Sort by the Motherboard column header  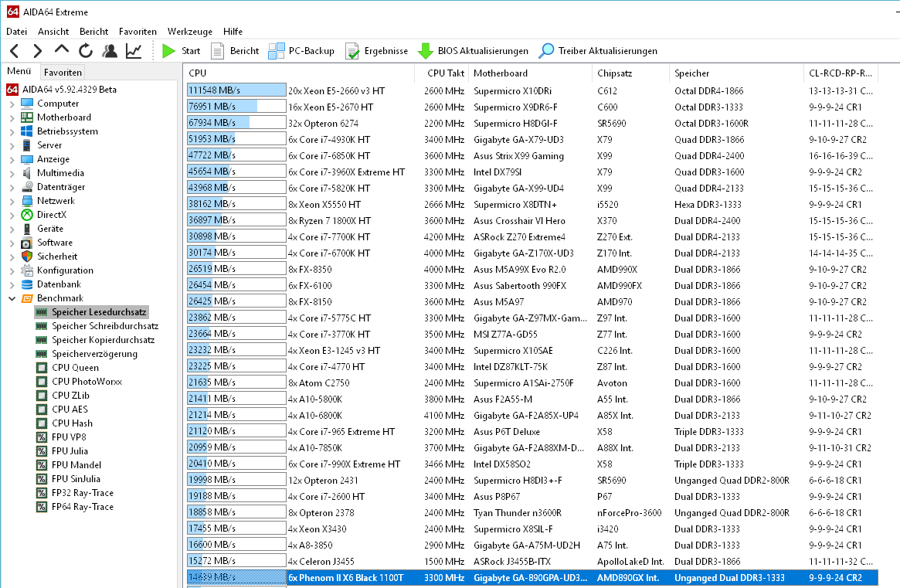pyautogui.click(x=531, y=73)
